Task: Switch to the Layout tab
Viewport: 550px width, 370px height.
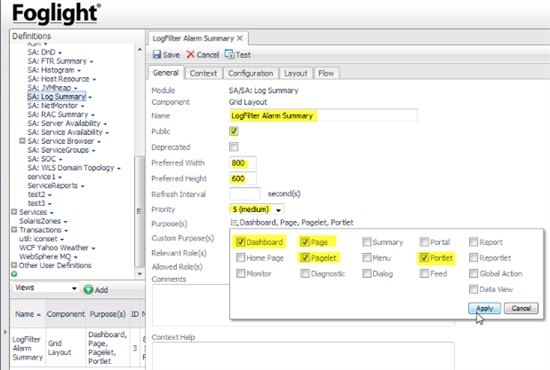Action: click(296, 73)
